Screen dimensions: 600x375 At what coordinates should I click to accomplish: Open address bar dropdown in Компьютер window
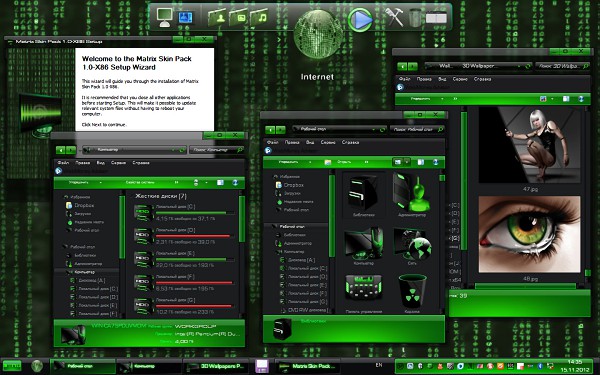173,150
